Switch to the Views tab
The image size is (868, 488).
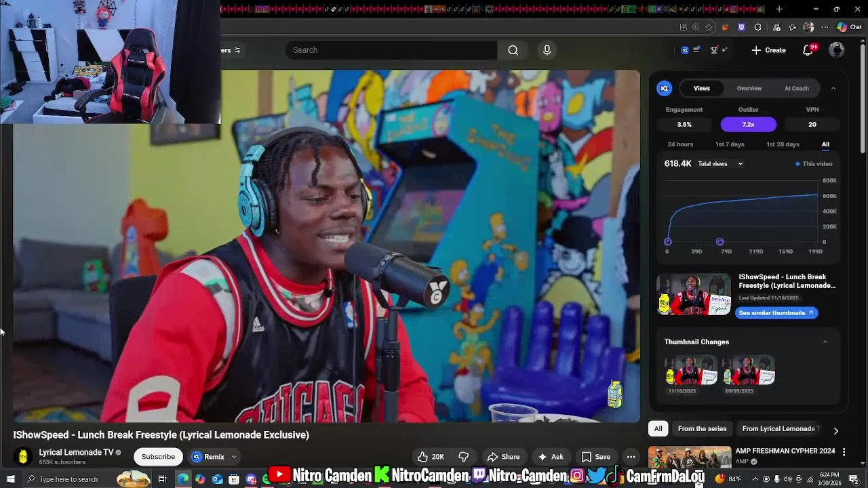tap(702, 88)
